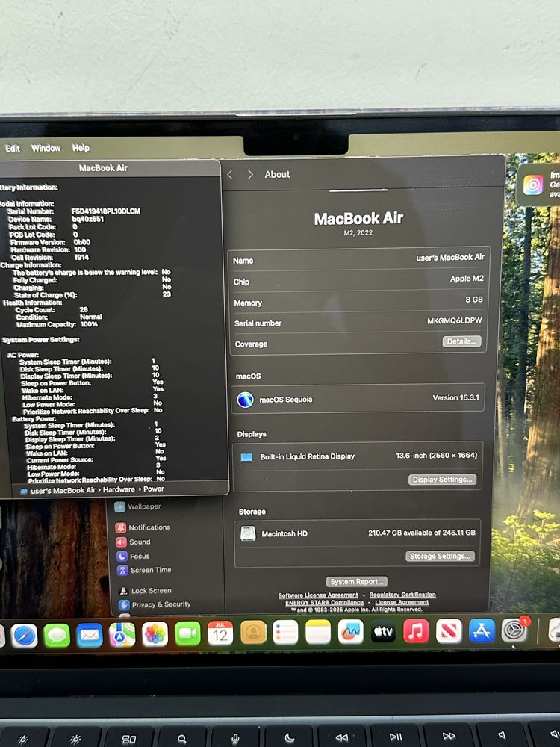Launch Reminders from the Dock

click(286, 632)
